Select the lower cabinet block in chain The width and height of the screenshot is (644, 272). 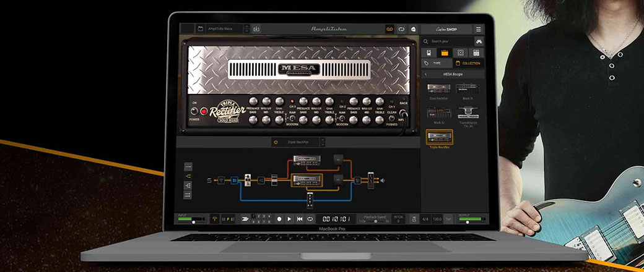coord(339,179)
